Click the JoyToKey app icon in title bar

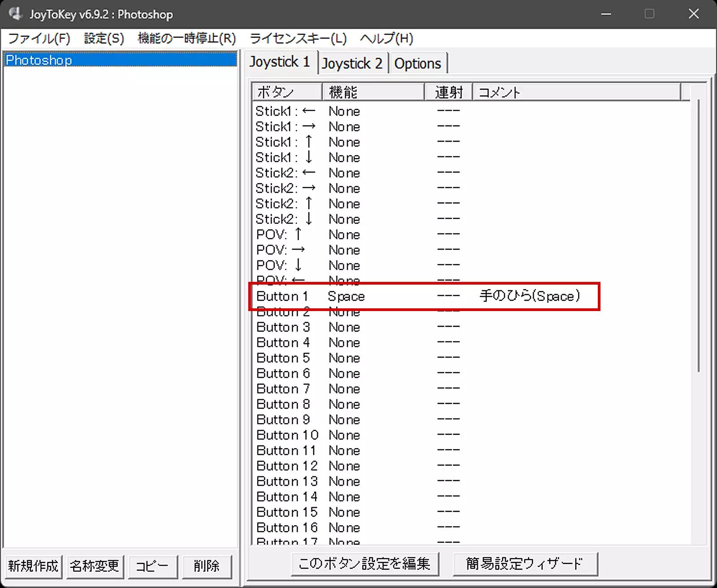[x=15, y=14]
